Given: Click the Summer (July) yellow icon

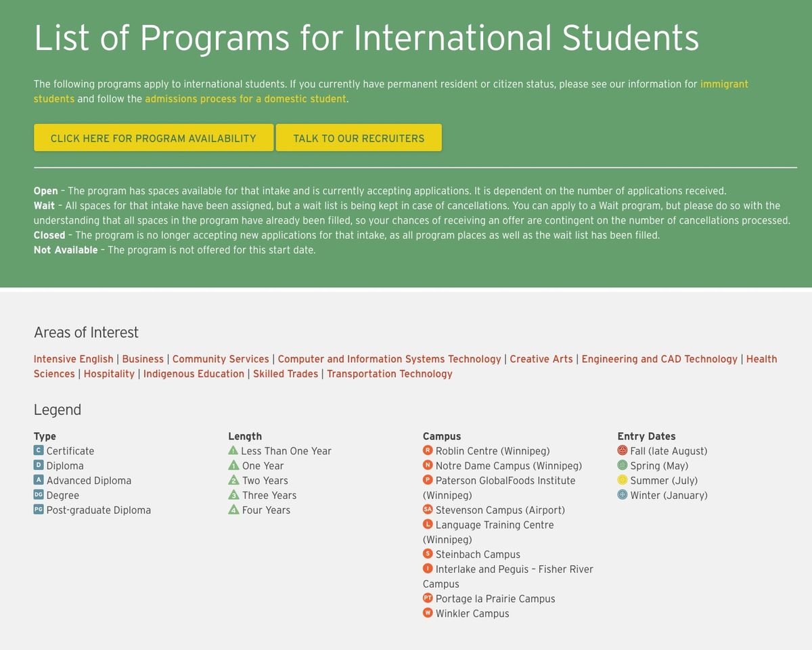Looking at the screenshot, I should tap(623, 480).
